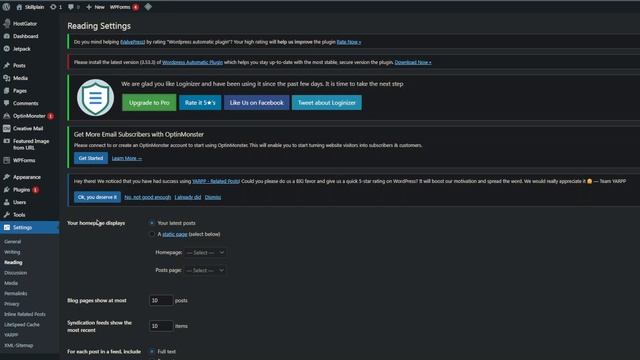
Task: Click Rate it 5 stars button
Action: tap(200, 103)
